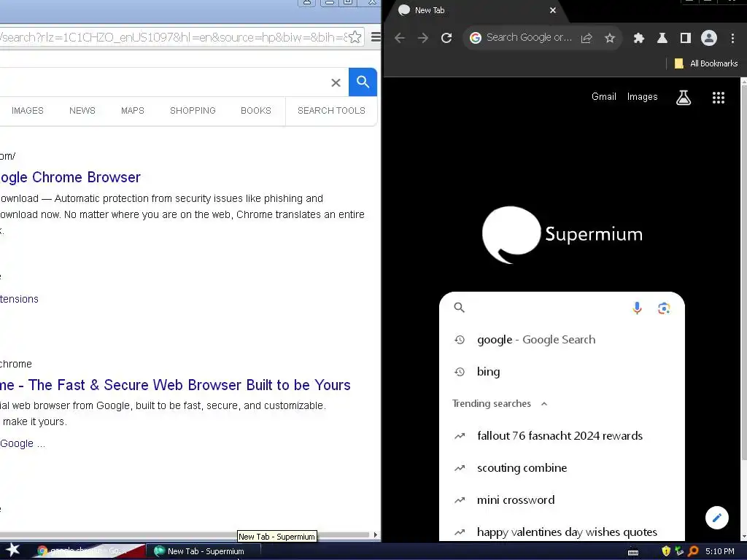Screen dimensions: 747x560
Task: Open the Supermium three-dot menu
Action: tap(732, 38)
